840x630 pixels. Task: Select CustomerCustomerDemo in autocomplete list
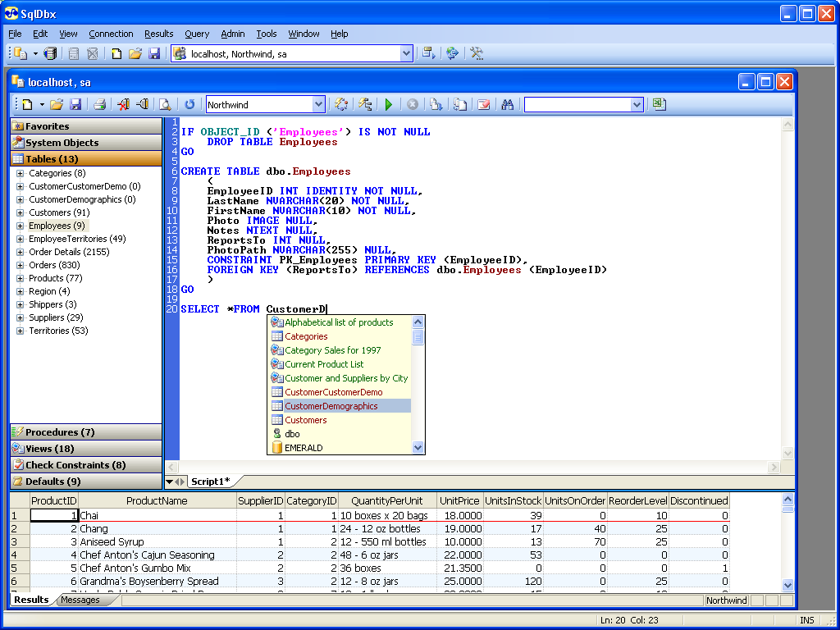333,392
